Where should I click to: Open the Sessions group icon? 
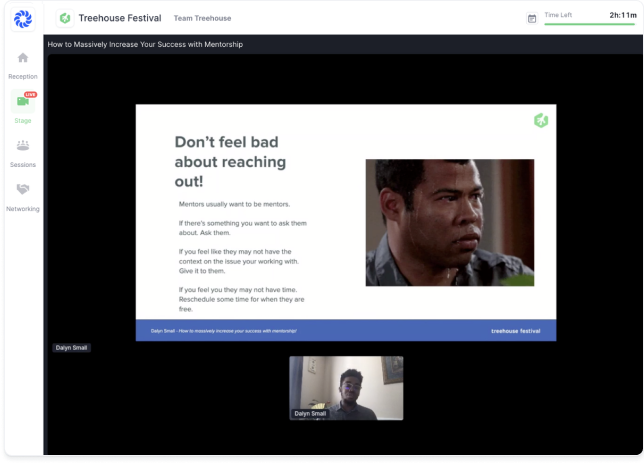pyautogui.click(x=22, y=145)
